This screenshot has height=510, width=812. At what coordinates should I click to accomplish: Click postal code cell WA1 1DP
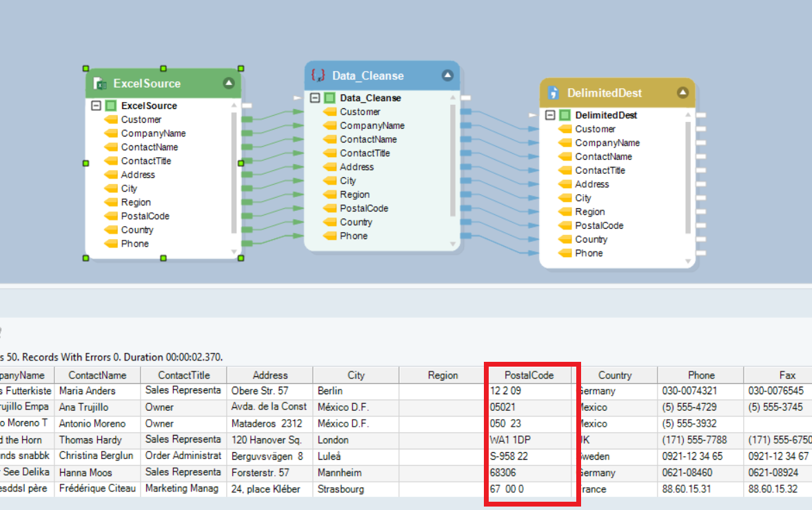point(529,440)
